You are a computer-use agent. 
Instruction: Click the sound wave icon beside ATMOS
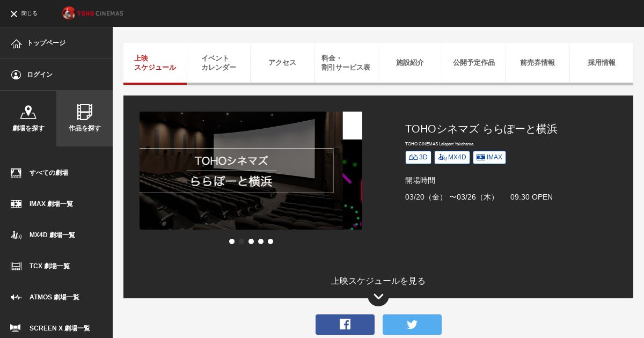(16, 297)
